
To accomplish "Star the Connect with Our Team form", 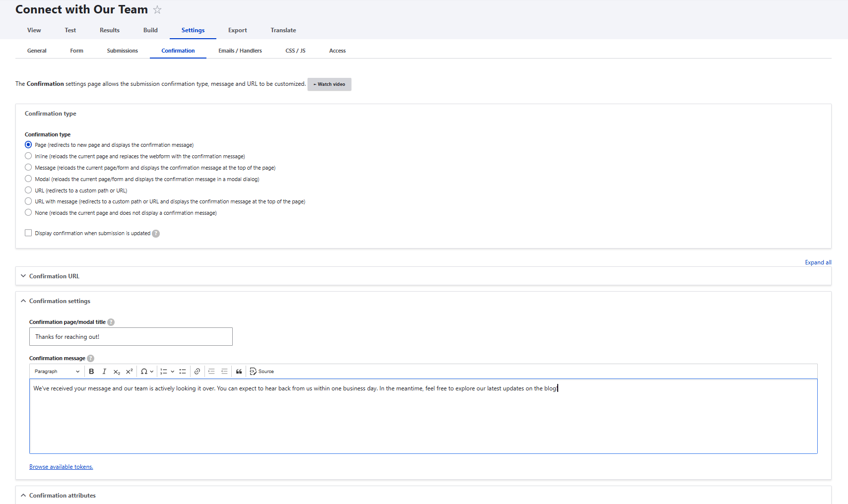I will coord(157,9).
